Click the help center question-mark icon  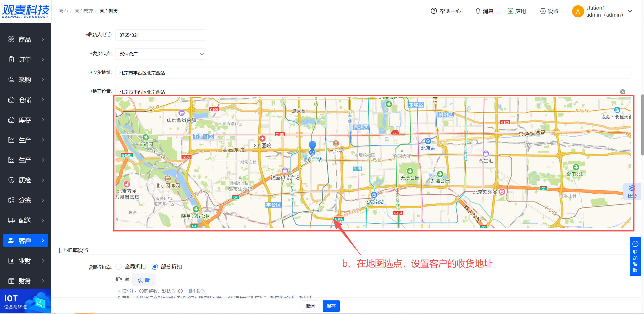pyautogui.click(x=434, y=11)
